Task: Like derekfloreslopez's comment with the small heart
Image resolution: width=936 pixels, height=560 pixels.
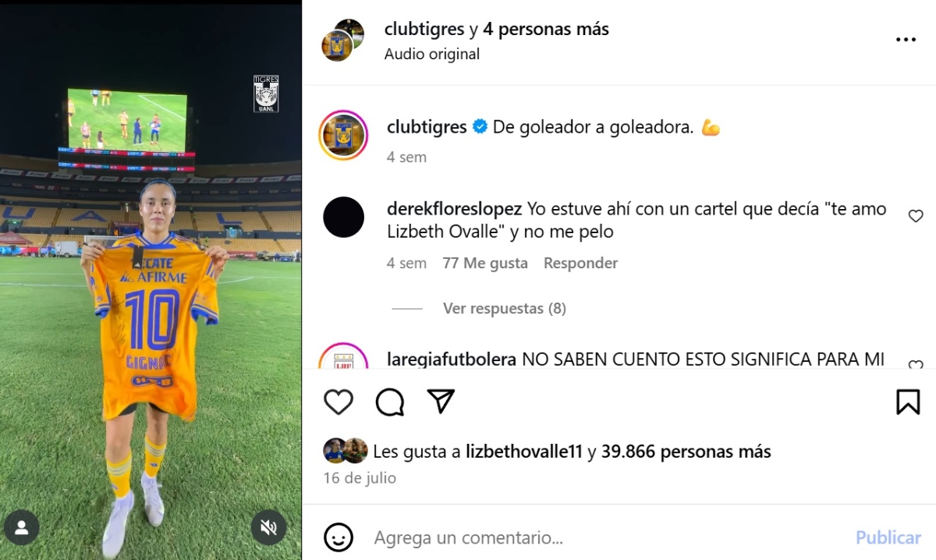Action: 916,216
